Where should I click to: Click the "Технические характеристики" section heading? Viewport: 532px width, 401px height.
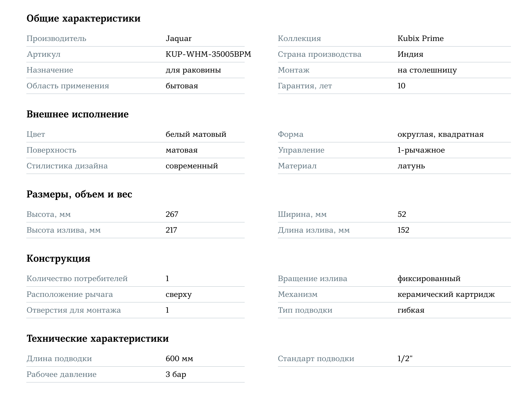point(98,339)
